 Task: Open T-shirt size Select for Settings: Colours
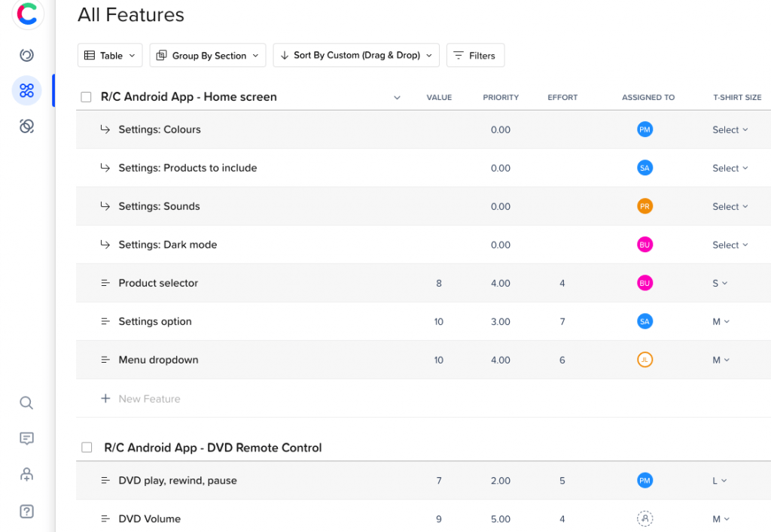(730, 129)
